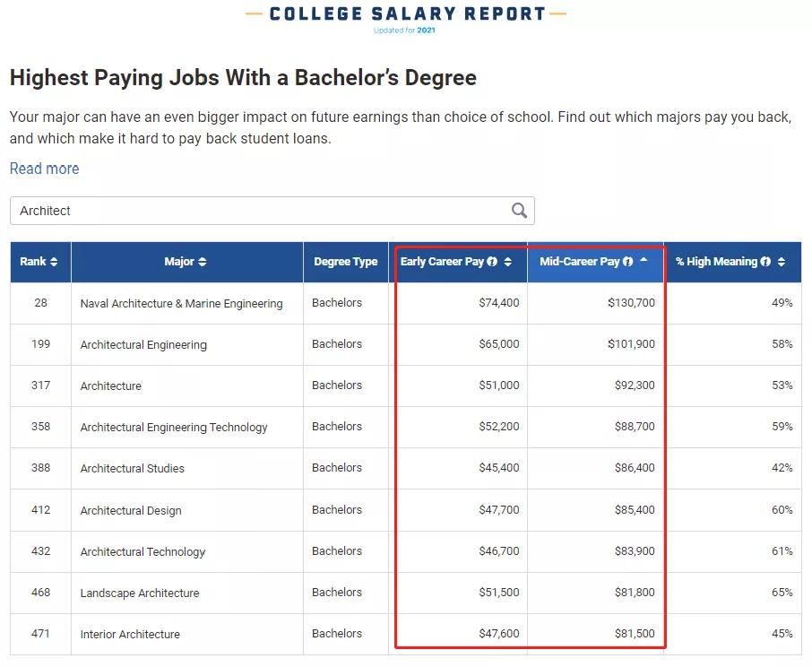Screen dimensions: 812x667
Task: Select the Architectural Engineering major row
Action: pos(143,344)
